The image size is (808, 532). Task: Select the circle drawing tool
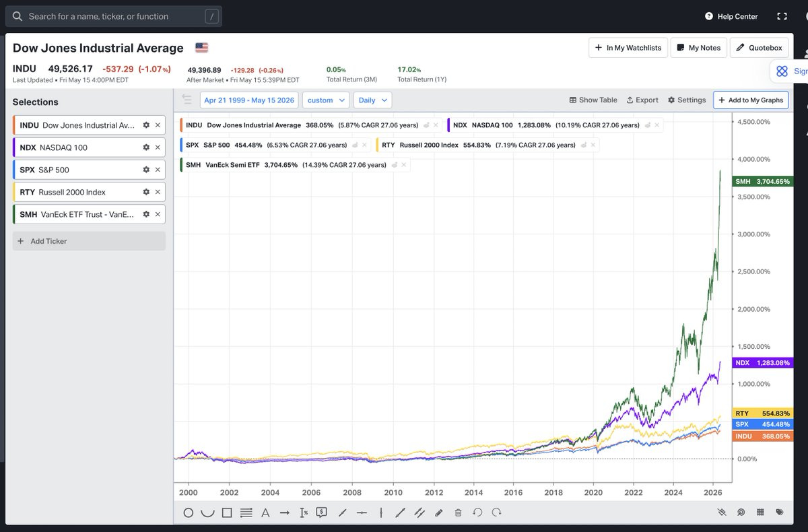[189, 512]
